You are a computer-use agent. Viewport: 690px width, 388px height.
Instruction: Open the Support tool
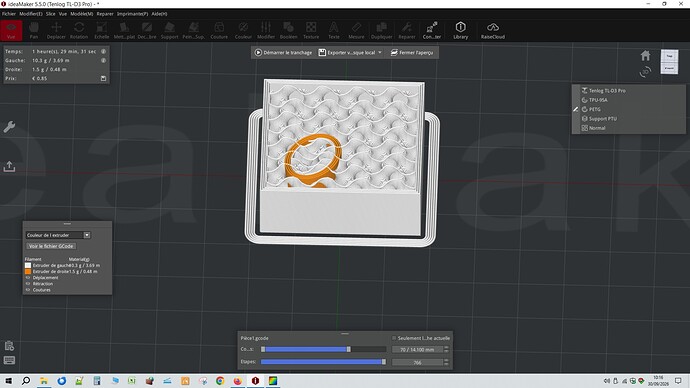(169, 30)
